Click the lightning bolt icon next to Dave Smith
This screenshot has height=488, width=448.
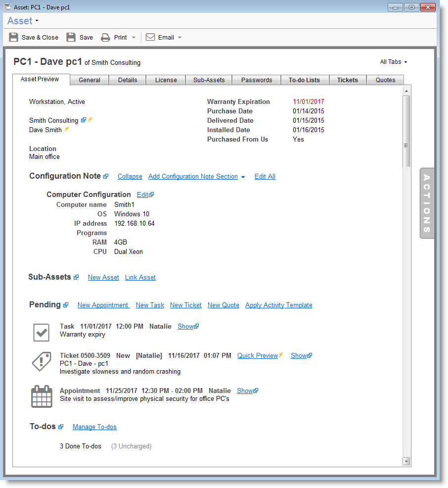coord(67,130)
